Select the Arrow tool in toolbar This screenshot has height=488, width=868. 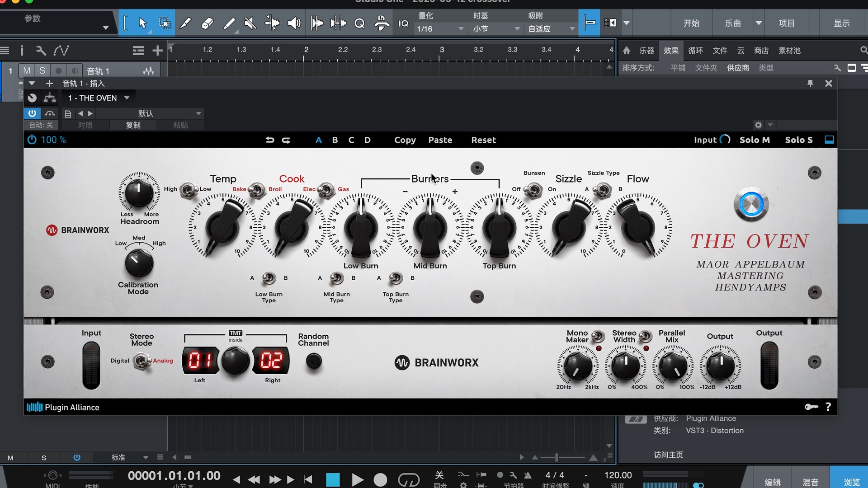pyautogui.click(x=142, y=23)
